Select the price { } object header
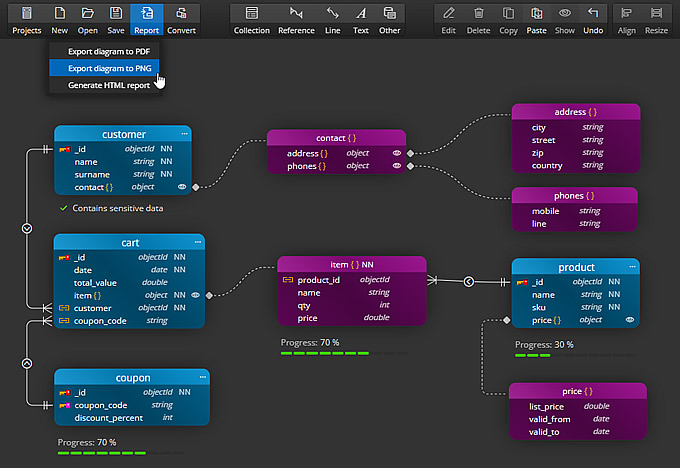 point(577,391)
